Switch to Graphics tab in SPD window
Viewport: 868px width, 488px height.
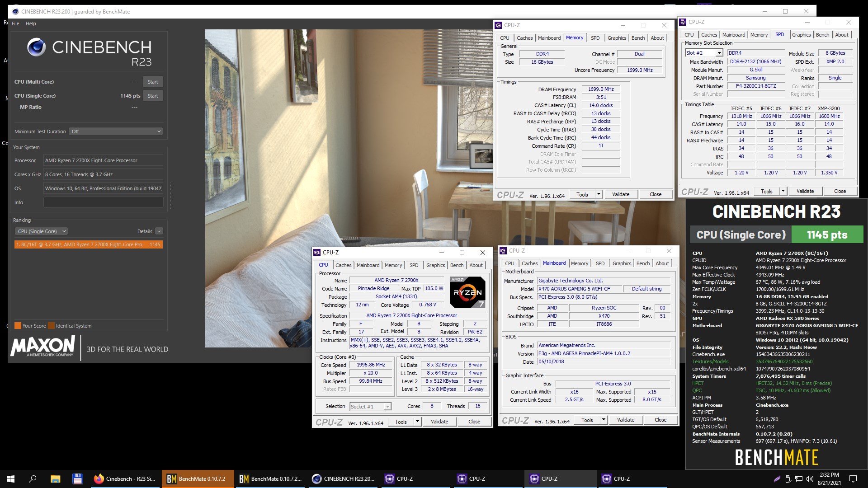(x=801, y=35)
